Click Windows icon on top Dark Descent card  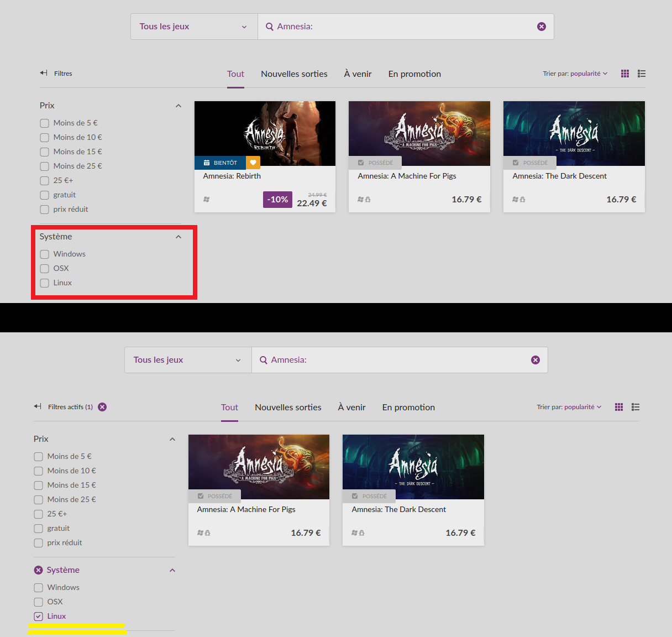(516, 199)
